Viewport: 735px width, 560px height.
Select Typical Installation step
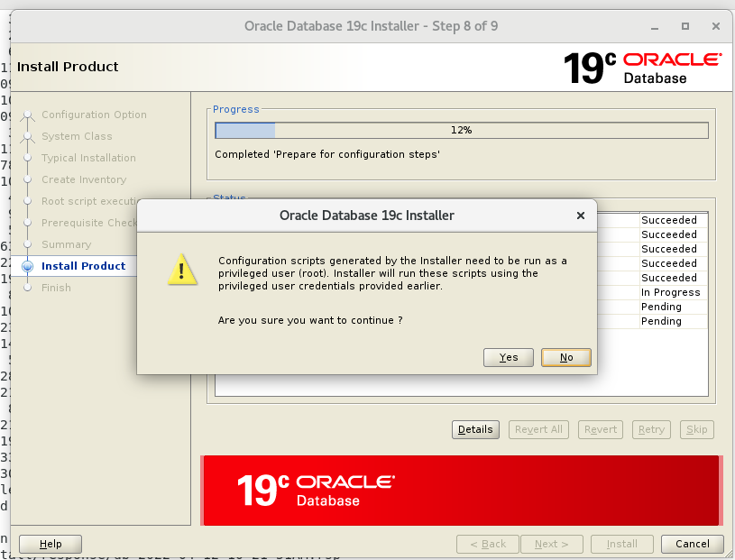88,158
